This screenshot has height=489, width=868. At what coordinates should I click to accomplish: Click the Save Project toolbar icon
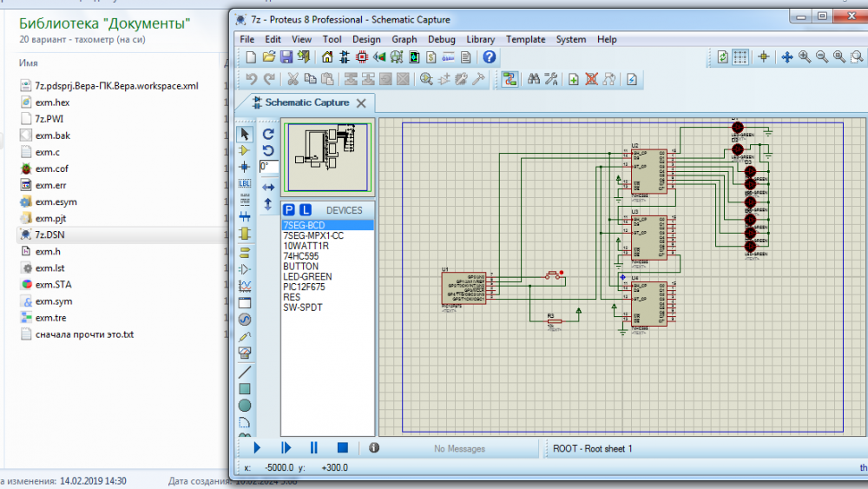click(x=286, y=57)
